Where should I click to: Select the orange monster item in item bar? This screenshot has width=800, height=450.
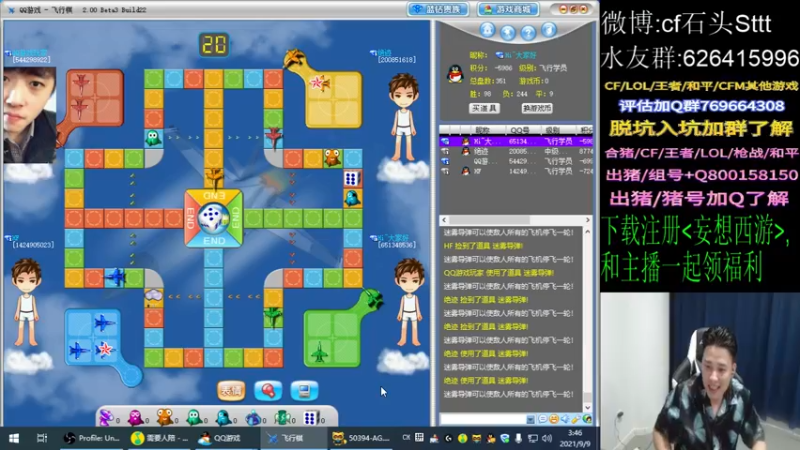click(x=165, y=417)
